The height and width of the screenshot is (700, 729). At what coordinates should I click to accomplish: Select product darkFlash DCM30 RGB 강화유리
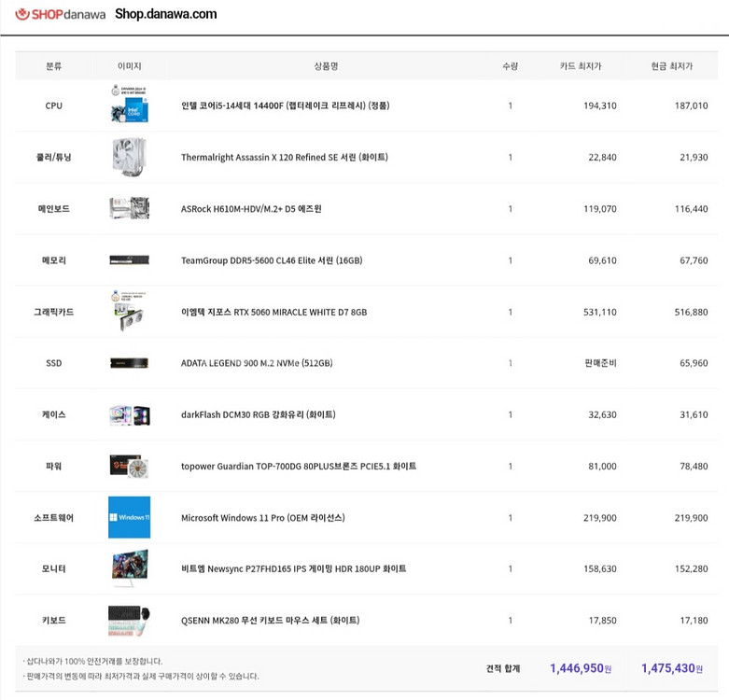pos(258,414)
